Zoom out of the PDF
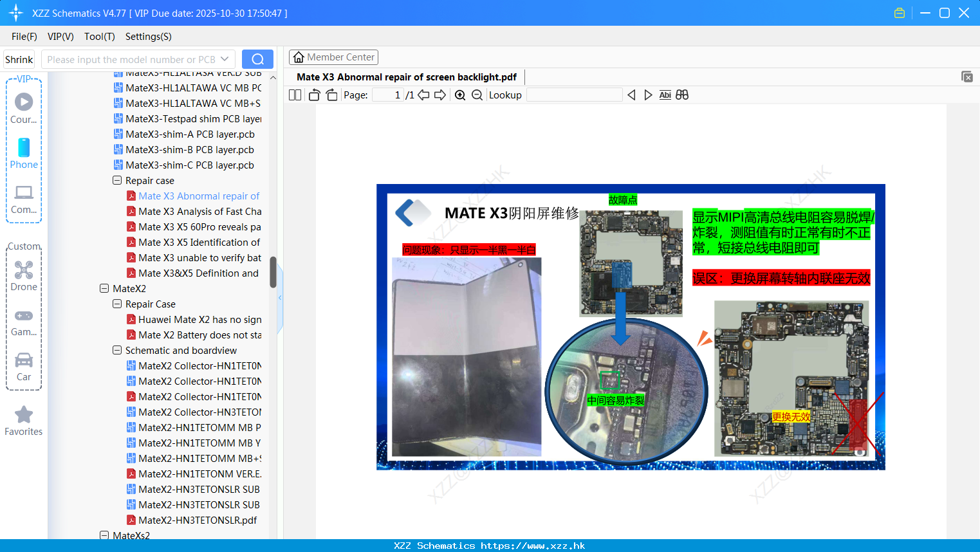Image resolution: width=980 pixels, height=552 pixels. point(477,95)
